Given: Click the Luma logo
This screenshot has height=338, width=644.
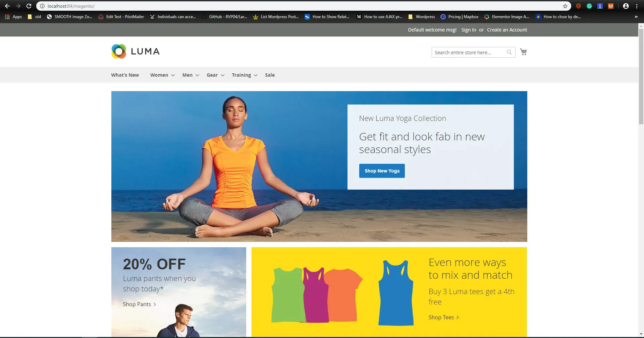Looking at the screenshot, I should click(136, 51).
